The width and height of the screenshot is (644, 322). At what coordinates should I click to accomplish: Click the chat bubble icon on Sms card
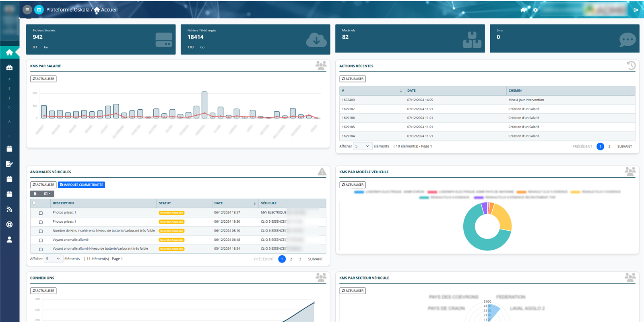click(x=627, y=40)
